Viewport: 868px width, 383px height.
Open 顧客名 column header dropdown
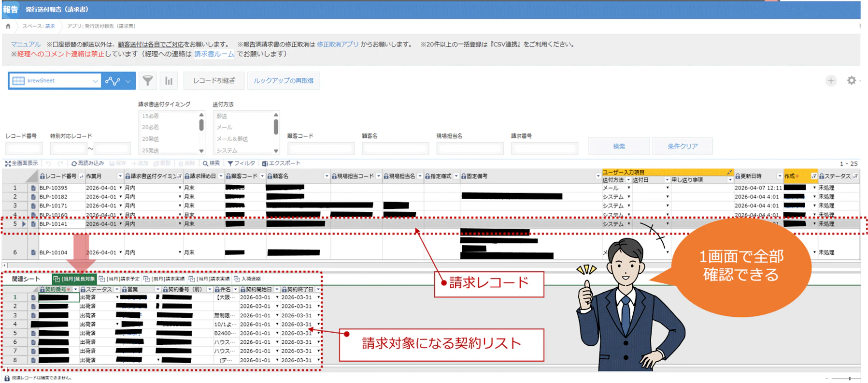[x=327, y=176]
